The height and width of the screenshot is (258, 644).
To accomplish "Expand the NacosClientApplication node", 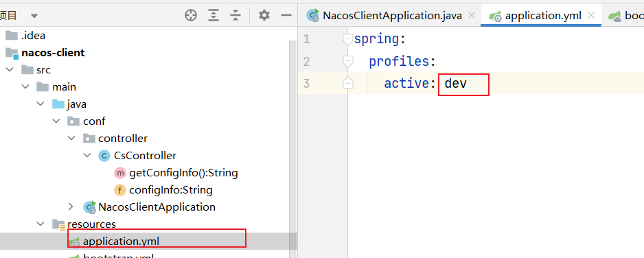I will pyautogui.click(x=71, y=207).
